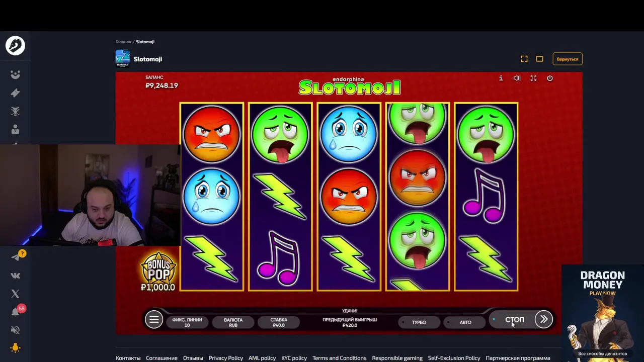Open the Партнерская программа link

[518, 358]
